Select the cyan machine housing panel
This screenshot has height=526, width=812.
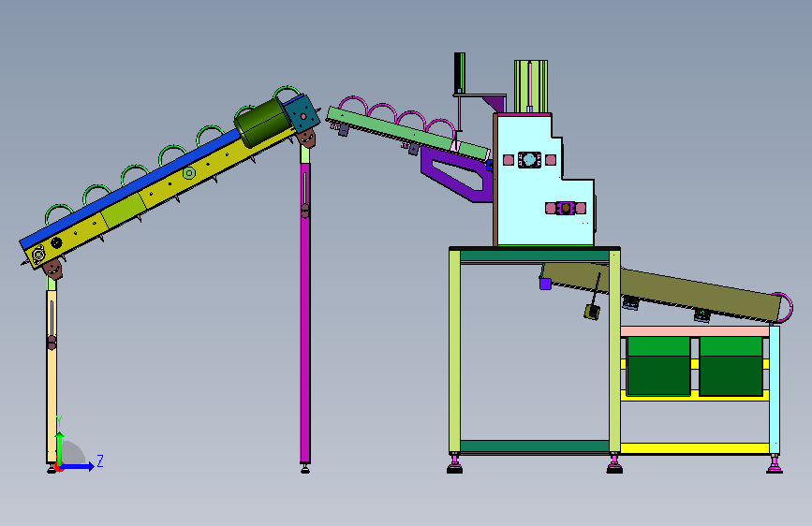(544, 182)
